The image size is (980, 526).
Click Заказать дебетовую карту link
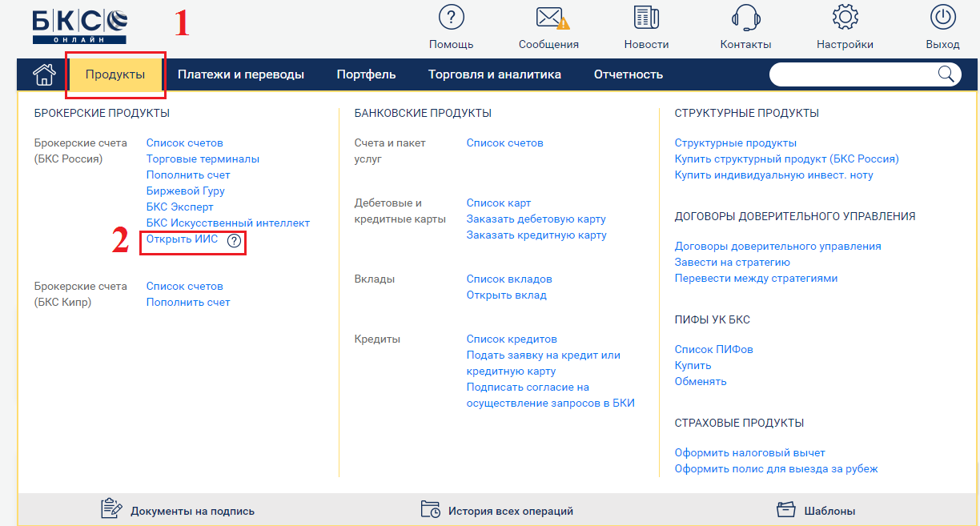[536, 219]
